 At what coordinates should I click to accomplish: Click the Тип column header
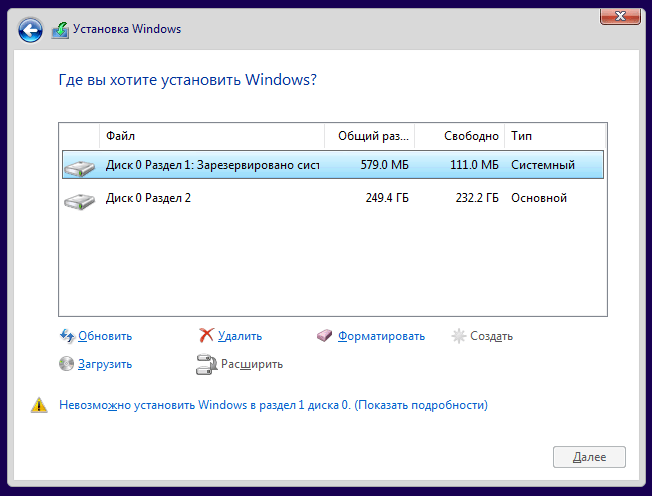[x=555, y=136]
